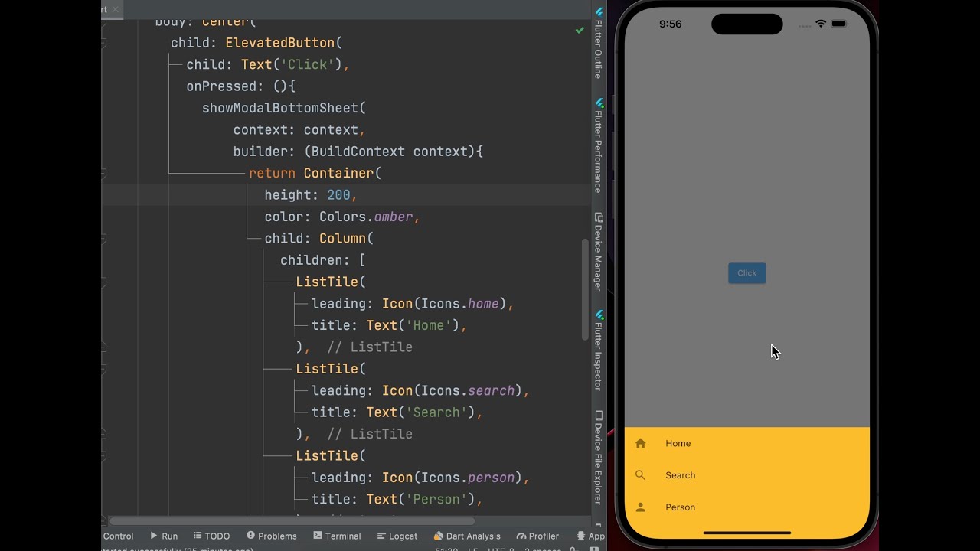The height and width of the screenshot is (551, 980).
Task: Open the Profiler tool window
Action: click(x=537, y=536)
